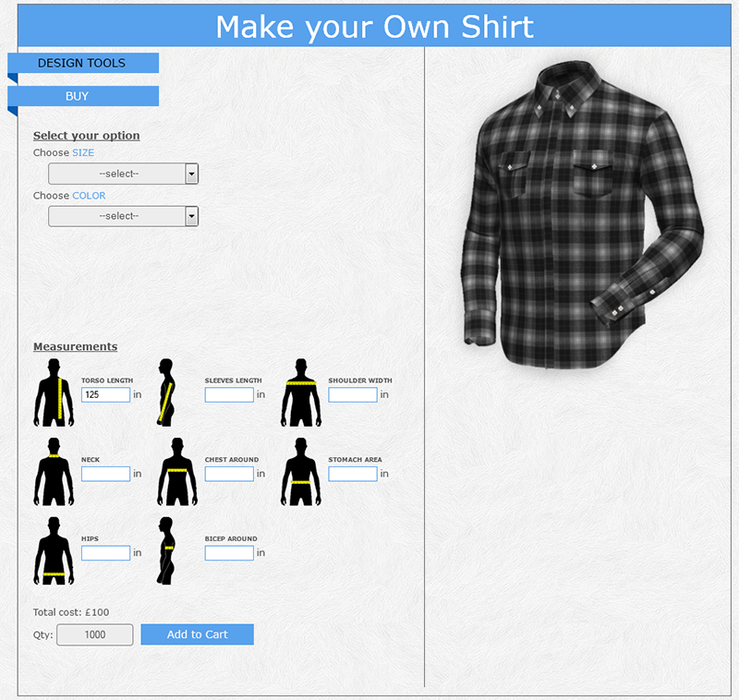Image resolution: width=739 pixels, height=700 pixels.
Task: Click the Select your option heading
Action: (x=86, y=136)
